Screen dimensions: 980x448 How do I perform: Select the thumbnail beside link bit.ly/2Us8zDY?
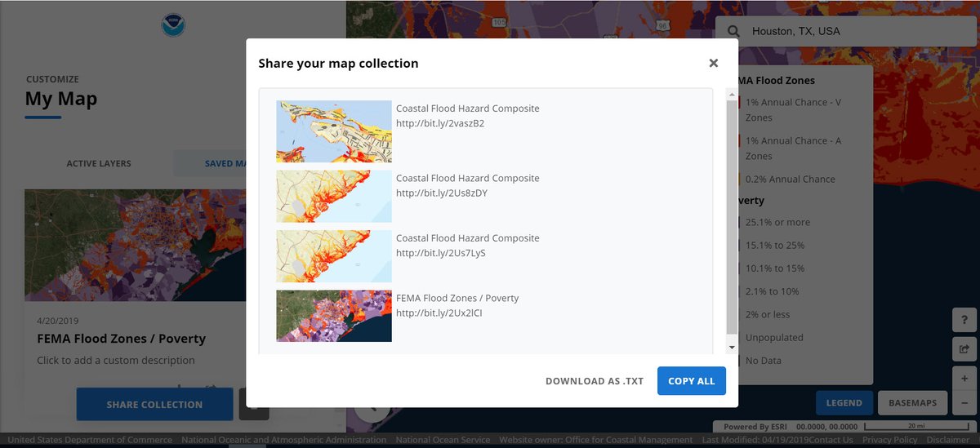(334, 196)
